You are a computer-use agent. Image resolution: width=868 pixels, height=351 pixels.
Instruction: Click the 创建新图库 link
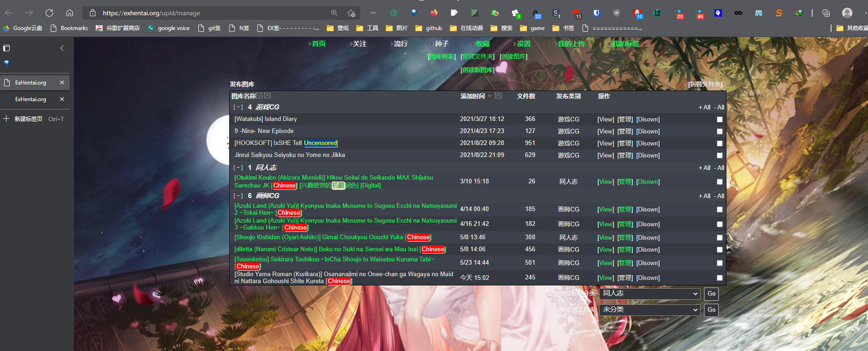tap(477, 70)
